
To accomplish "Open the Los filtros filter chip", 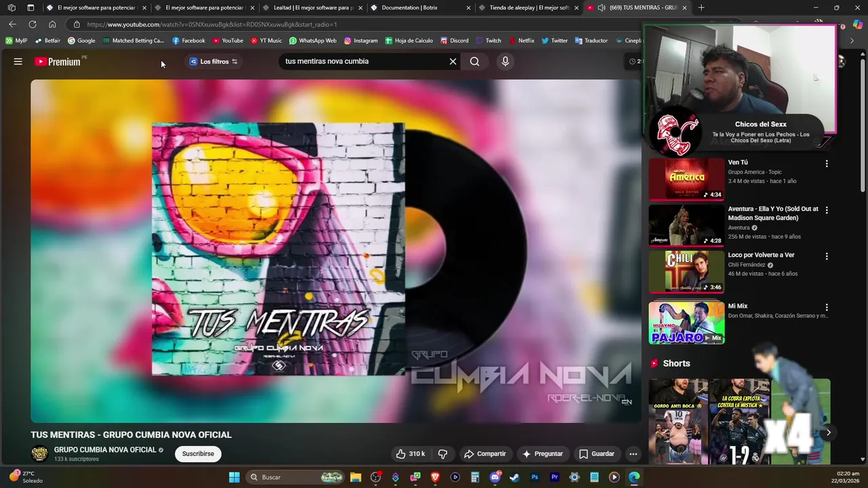I will [214, 62].
